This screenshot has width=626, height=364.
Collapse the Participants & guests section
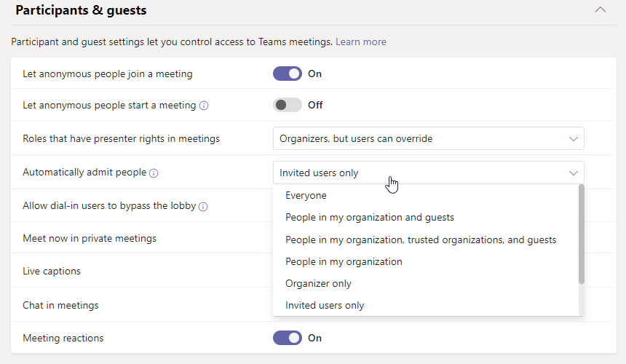[x=600, y=10]
